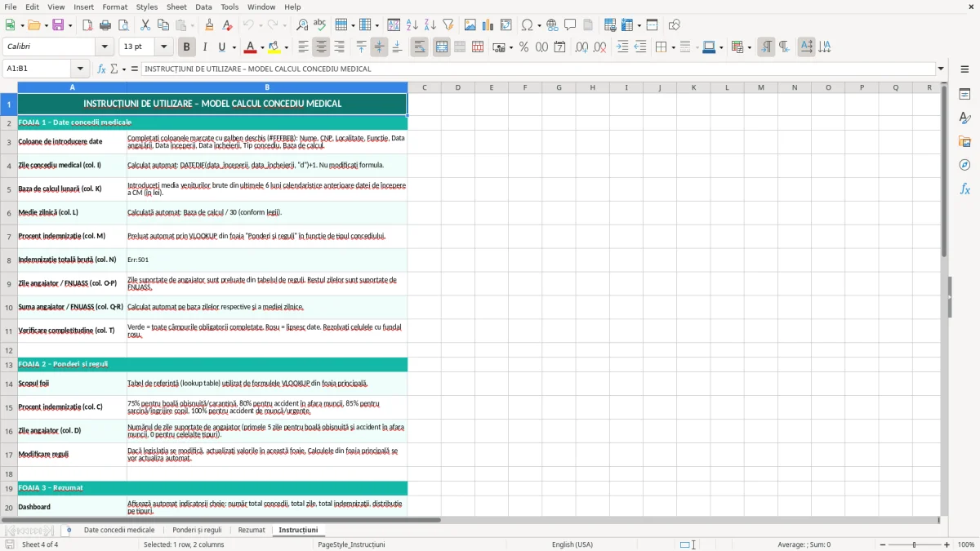The width and height of the screenshot is (980, 551).
Task: Run the Spelling check icon
Action: point(320,25)
